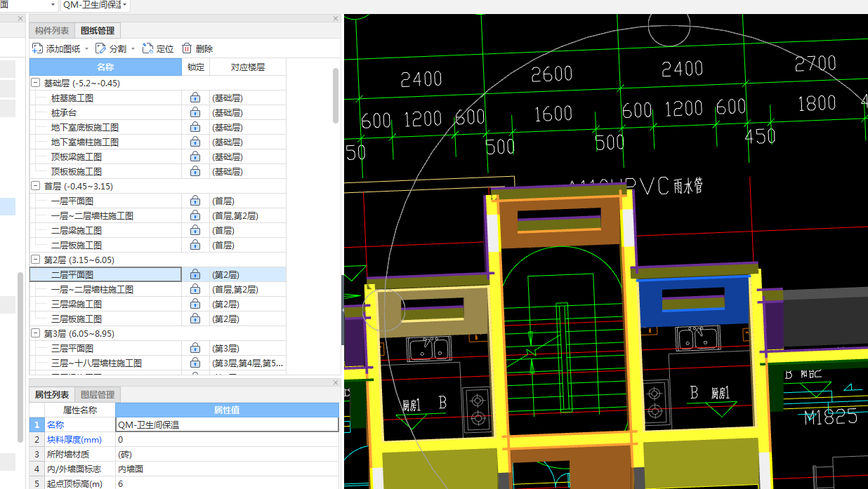Toggle the lock icon for 三层平面图

pyautogui.click(x=195, y=349)
